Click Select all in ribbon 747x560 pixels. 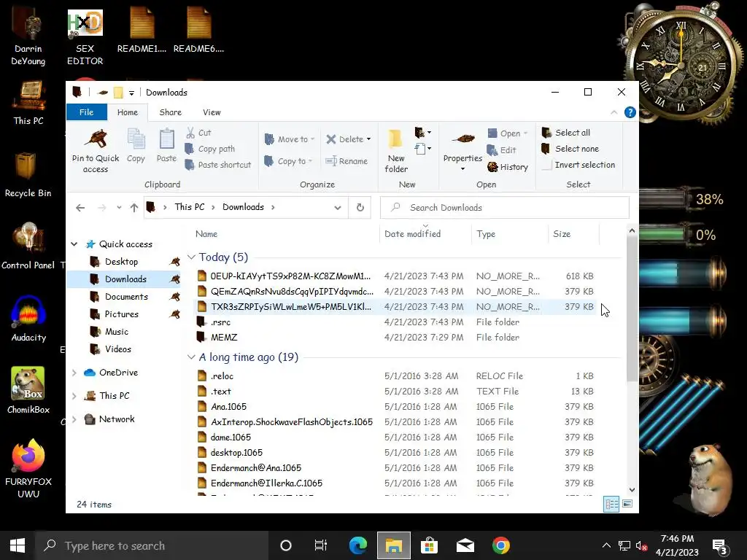pyautogui.click(x=566, y=133)
